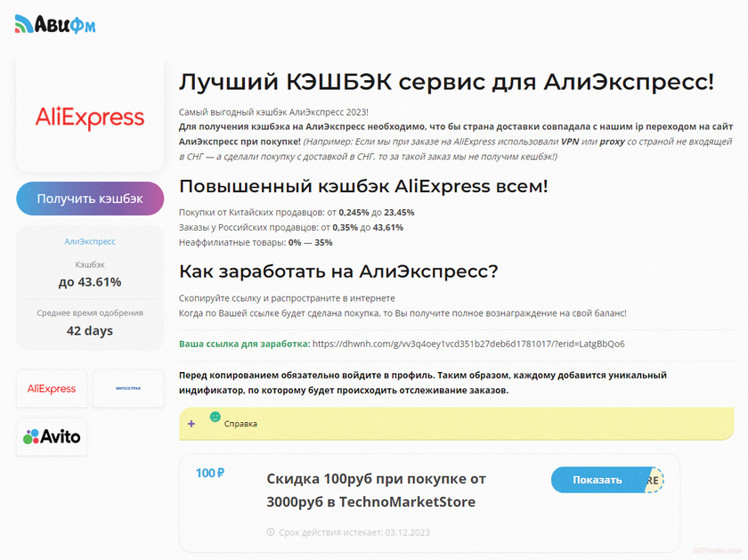Click the Получить кэшбэк button
Viewport: 748px width, 560px height.
point(89,199)
